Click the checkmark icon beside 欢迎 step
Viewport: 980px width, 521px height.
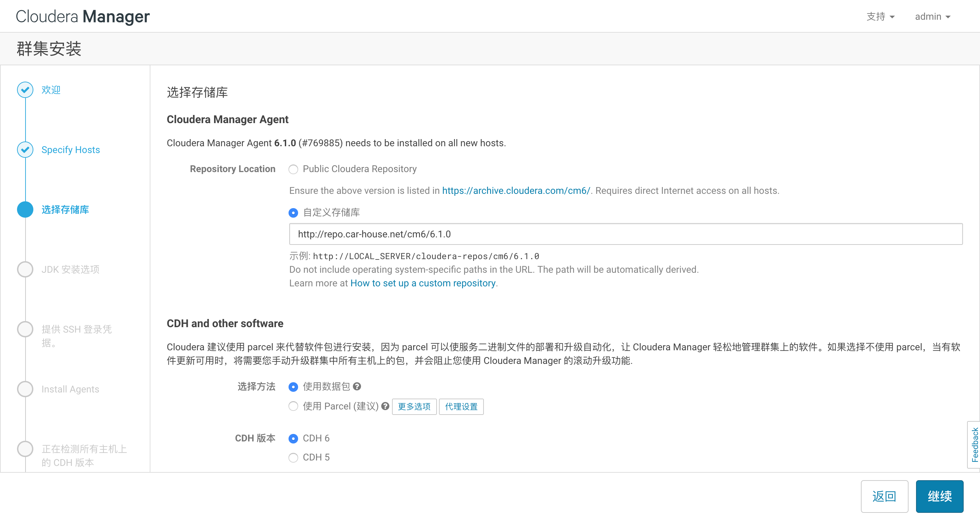tap(25, 90)
